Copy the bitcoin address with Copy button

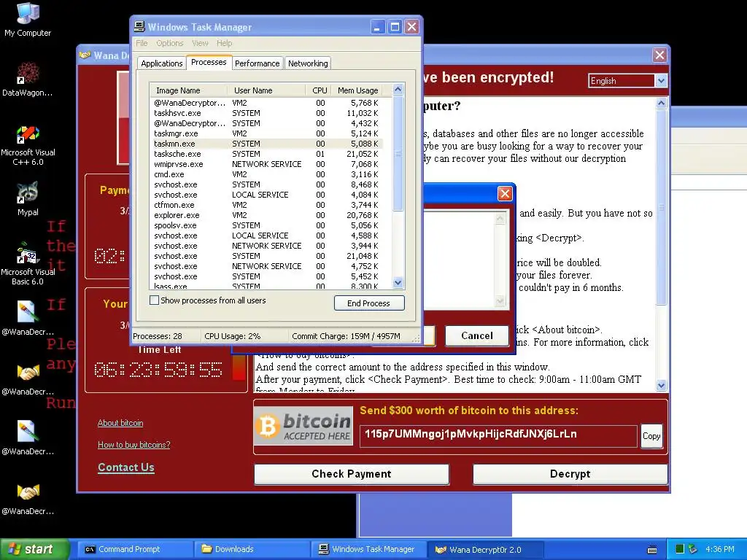pyautogui.click(x=651, y=436)
